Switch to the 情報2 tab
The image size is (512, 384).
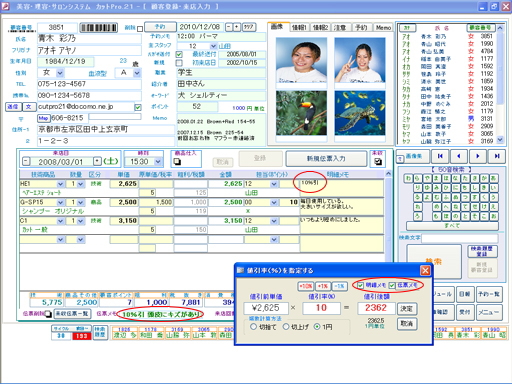[320, 27]
